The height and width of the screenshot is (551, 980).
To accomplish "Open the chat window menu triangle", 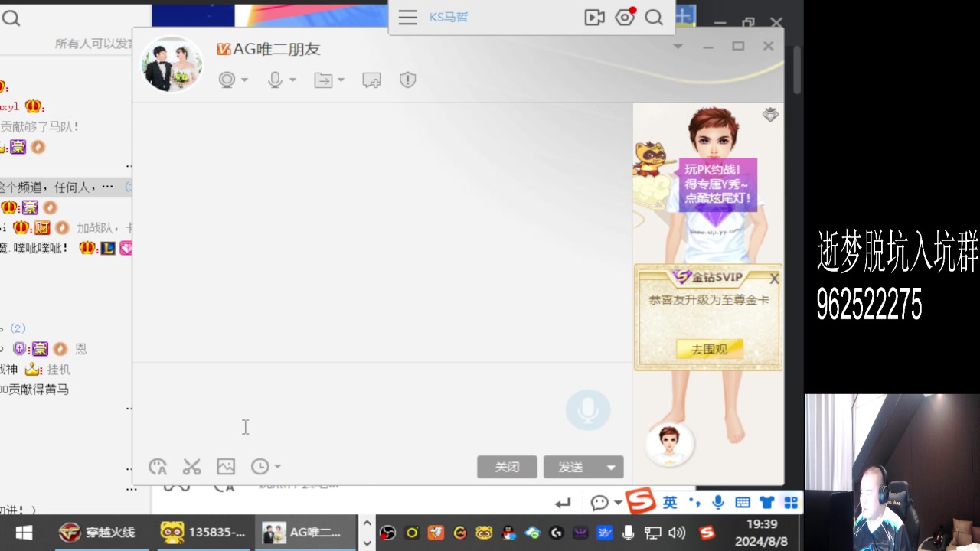I will (x=678, y=46).
